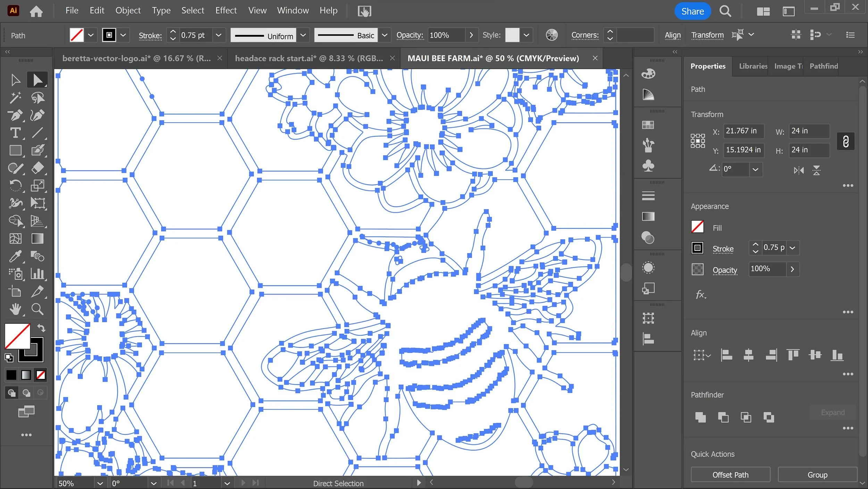
Task: Switch to the Libraries panel tab
Action: [753, 66]
